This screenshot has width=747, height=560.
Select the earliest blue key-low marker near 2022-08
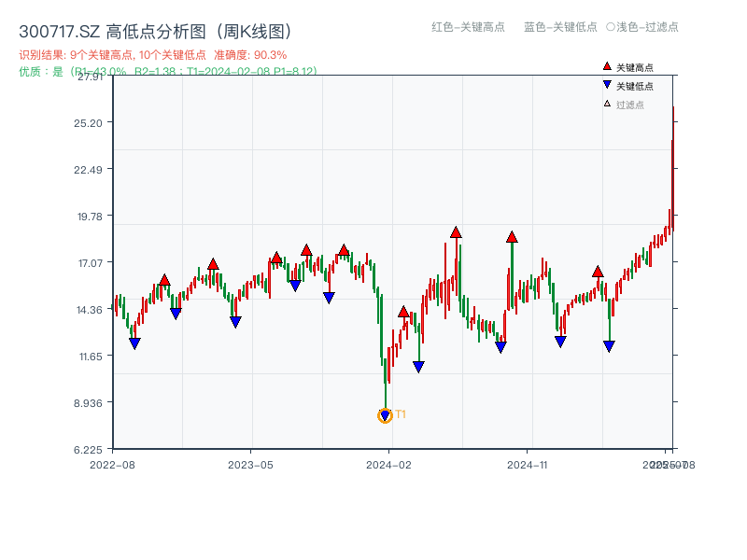tap(134, 343)
